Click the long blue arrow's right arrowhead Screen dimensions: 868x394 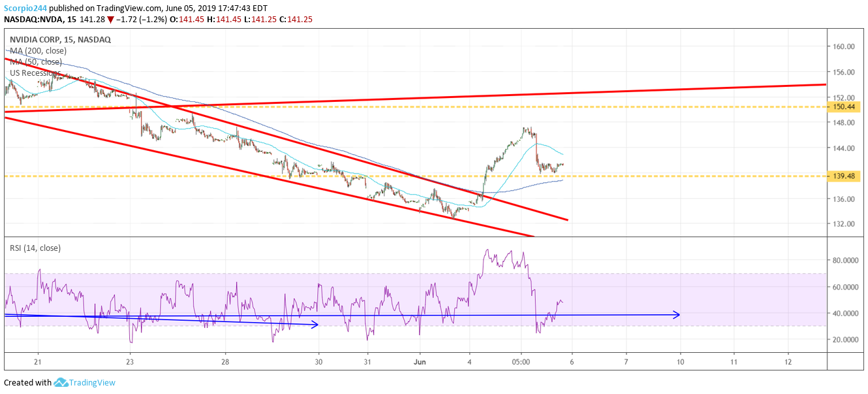tap(677, 315)
